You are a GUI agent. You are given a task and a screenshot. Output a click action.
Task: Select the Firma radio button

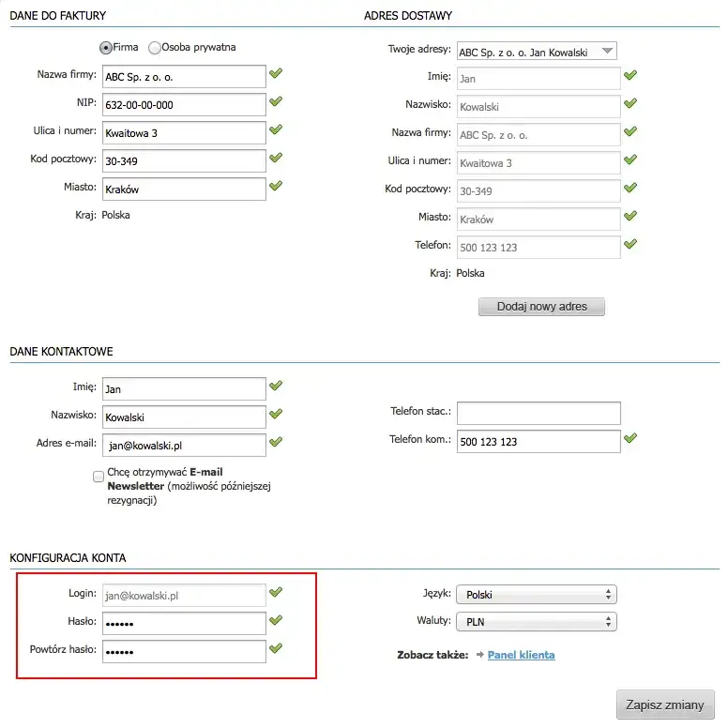[106, 47]
